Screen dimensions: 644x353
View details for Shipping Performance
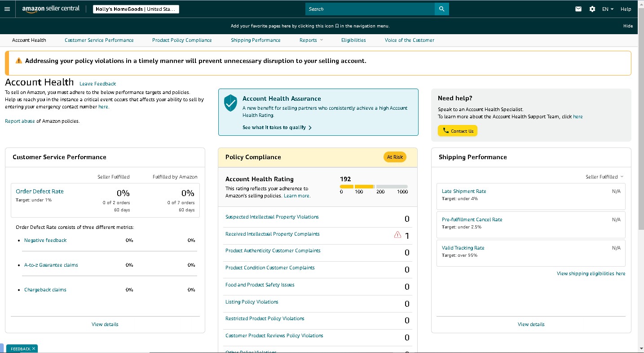pyautogui.click(x=531, y=324)
